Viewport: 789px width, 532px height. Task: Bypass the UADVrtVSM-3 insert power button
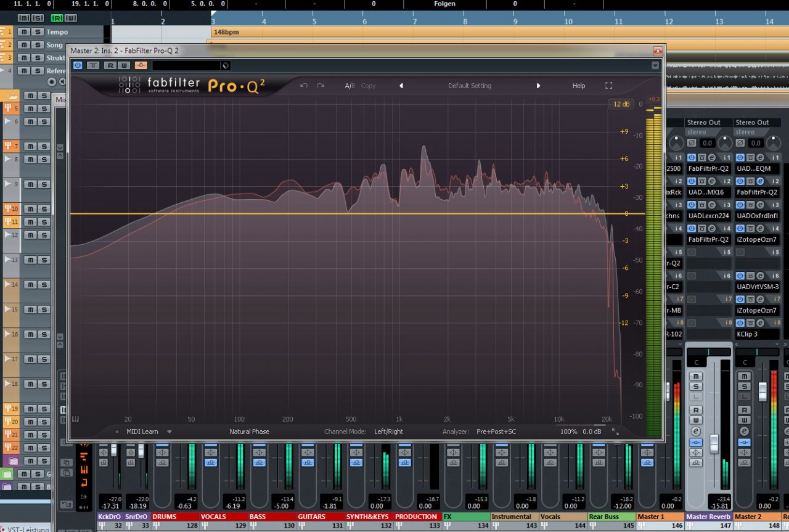point(740,276)
